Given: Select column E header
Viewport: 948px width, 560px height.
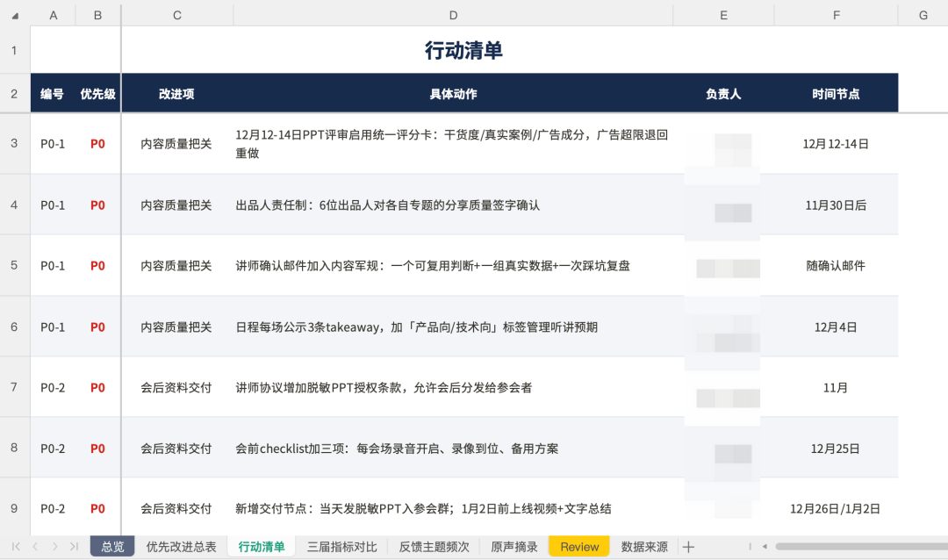Looking at the screenshot, I should point(723,15).
